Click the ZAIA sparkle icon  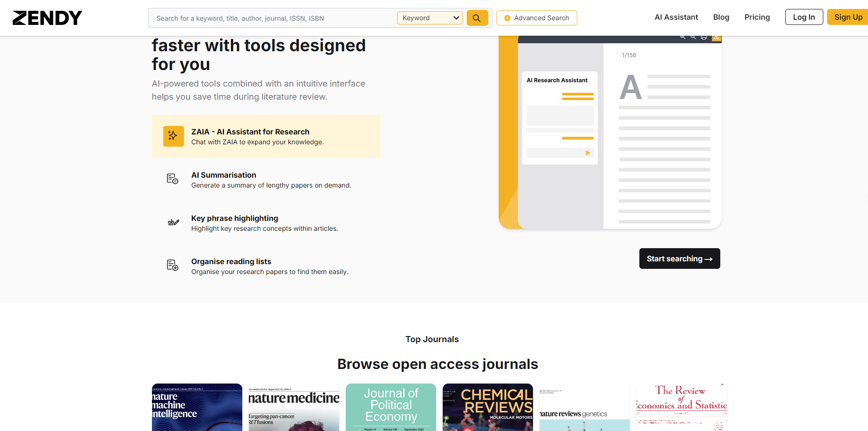(x=173, y=136)
